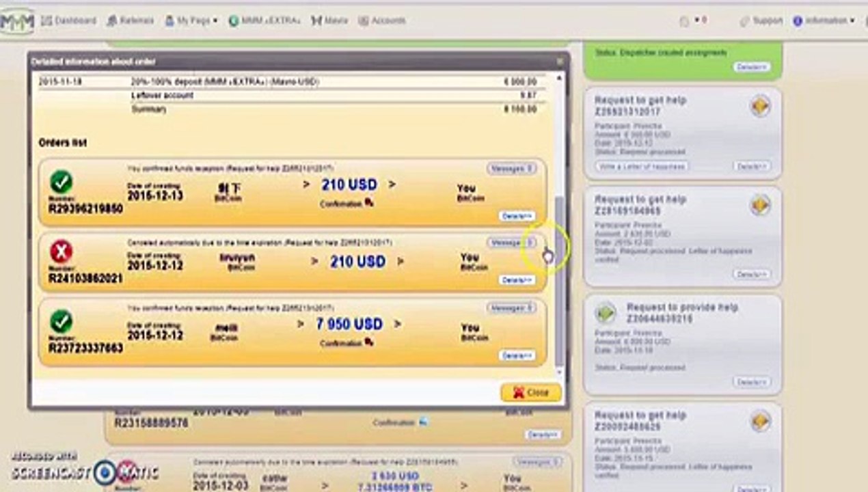Screen dimensions: 868x492
Task: Open Messages for canceled order R24103862021
Action: coord(511,243)
